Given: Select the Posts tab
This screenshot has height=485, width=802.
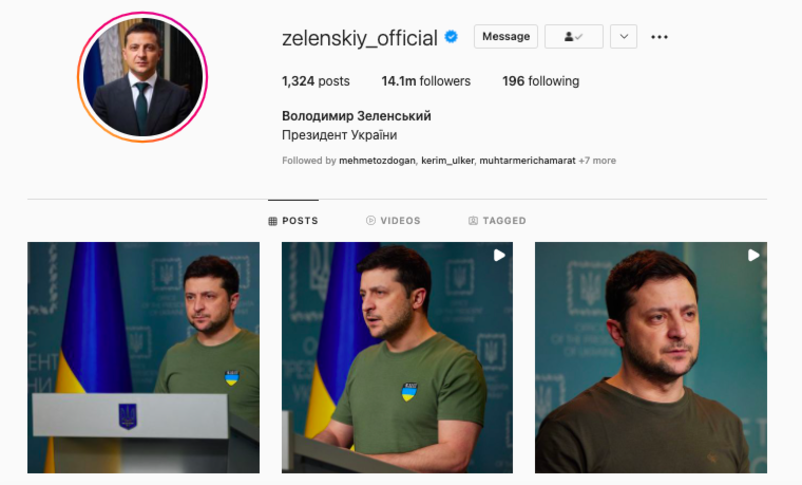Looking at the screenshot, I should click(293, 221).
